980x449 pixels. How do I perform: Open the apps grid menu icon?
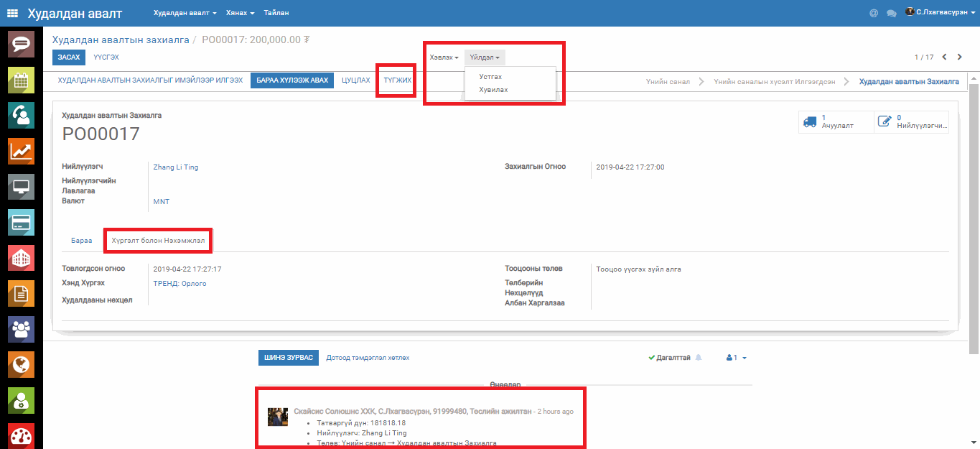[12, 13]
